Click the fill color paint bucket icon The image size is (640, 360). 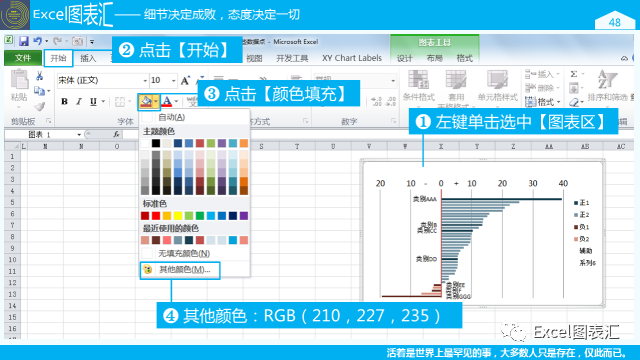click(146, 101)
